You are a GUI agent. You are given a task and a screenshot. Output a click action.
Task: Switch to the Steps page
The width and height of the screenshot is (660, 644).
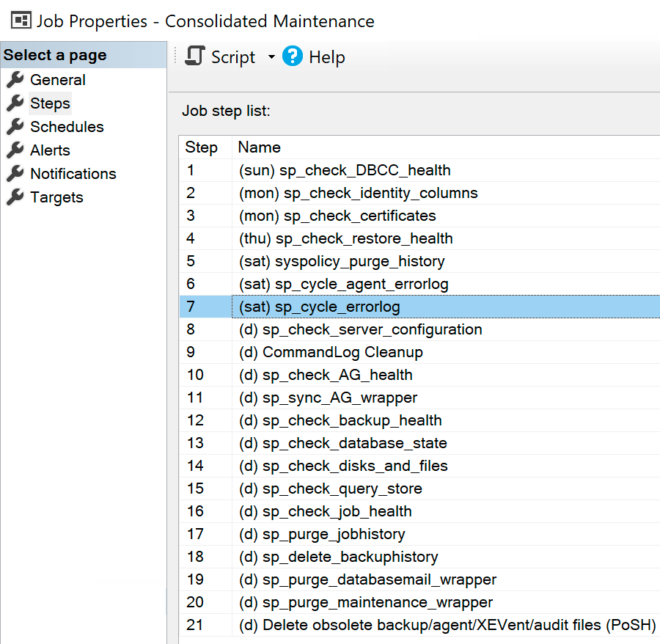[50, 103]
